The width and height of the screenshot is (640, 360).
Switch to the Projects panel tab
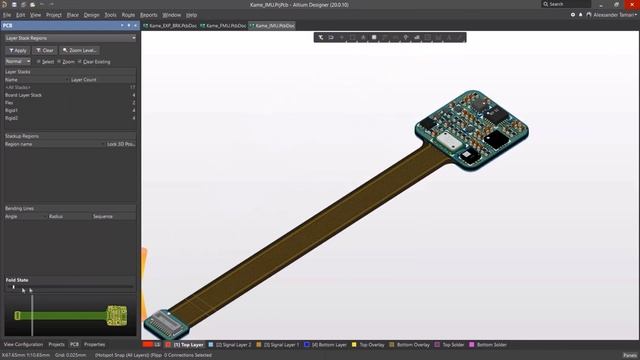coord(56,344)
